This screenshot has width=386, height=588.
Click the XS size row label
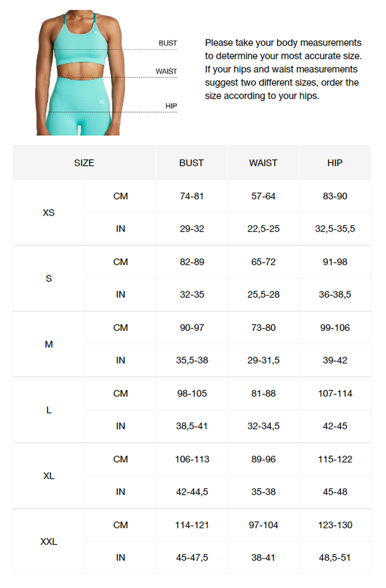click(x=48, y=213)
